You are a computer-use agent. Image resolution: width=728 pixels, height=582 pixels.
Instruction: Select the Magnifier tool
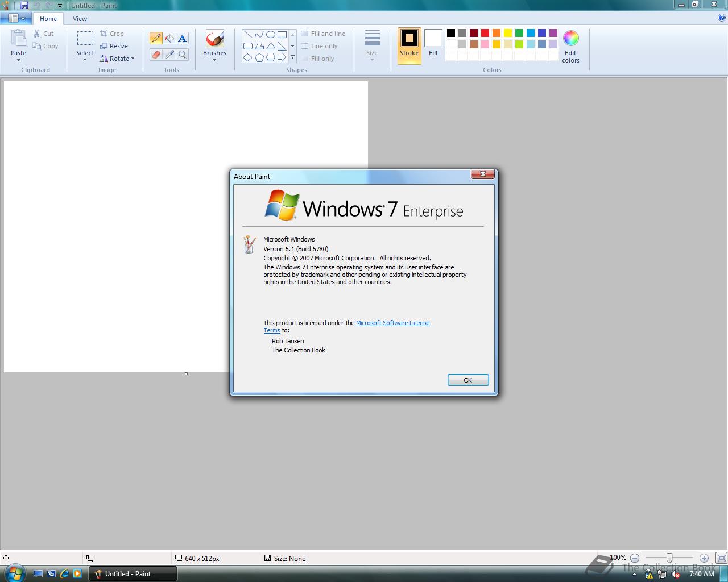coord(182,55)
